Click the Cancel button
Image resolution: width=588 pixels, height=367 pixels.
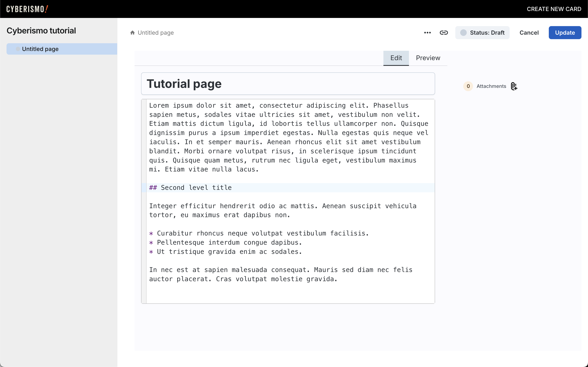(x=529, y=33)
